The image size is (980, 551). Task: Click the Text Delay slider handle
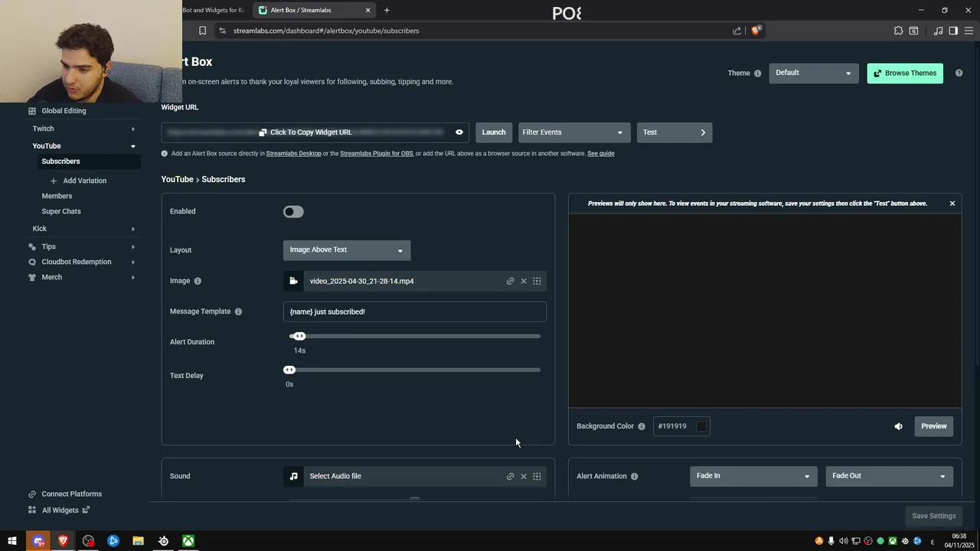tap(289, 370)
